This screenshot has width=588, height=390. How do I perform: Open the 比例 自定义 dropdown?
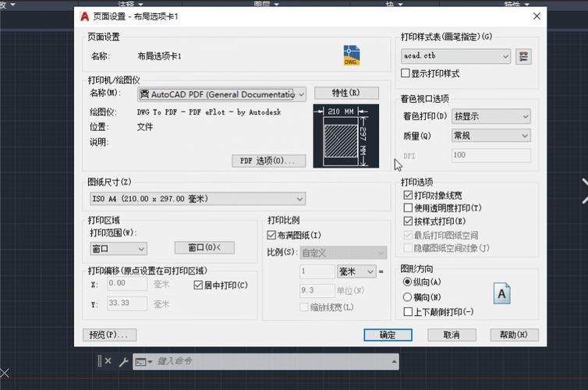tap(343, 253)
